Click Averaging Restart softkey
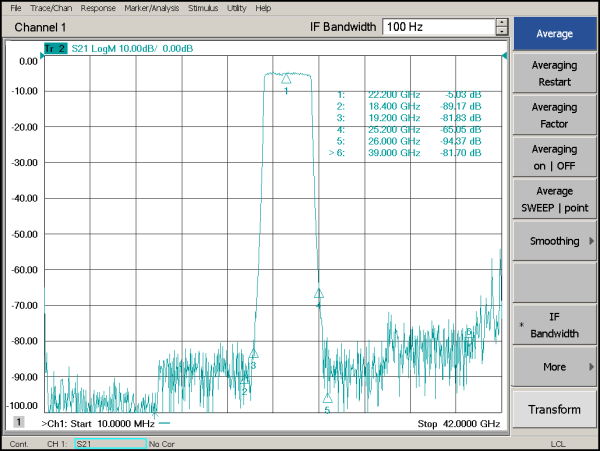Viewport: 600px width, 451px height. click(x=554, y=73)
